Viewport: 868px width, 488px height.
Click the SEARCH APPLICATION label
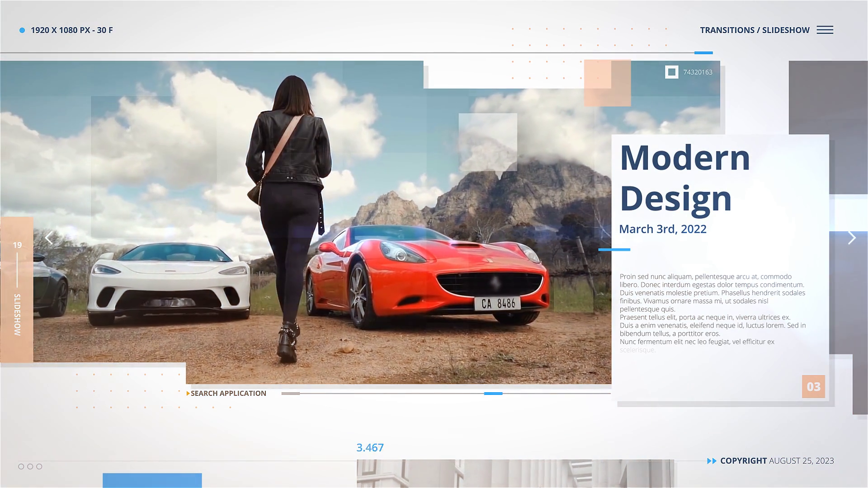click(228, 394)
